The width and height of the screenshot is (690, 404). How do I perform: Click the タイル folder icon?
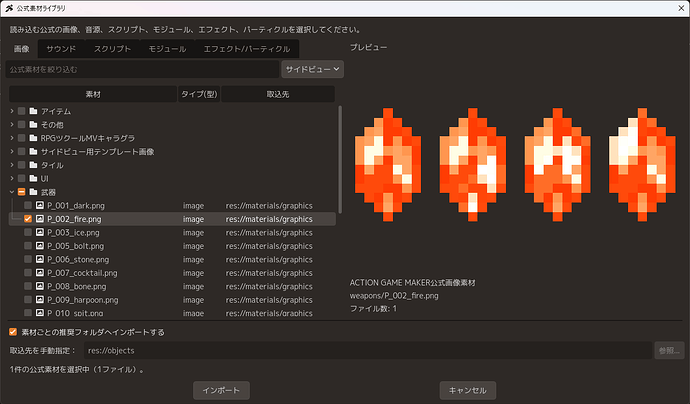pos(33,165)
